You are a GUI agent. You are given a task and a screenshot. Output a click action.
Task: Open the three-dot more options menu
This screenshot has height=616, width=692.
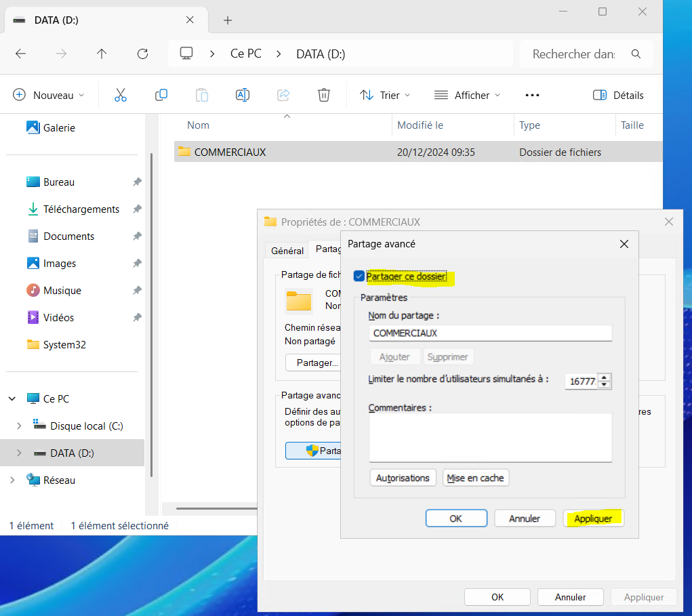(532, 95)
